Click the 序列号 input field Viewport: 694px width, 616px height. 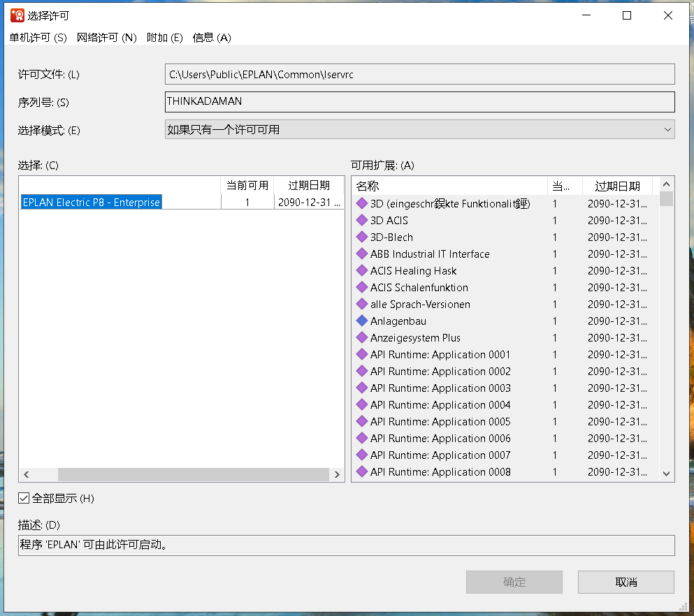click(x=419, y=102)
